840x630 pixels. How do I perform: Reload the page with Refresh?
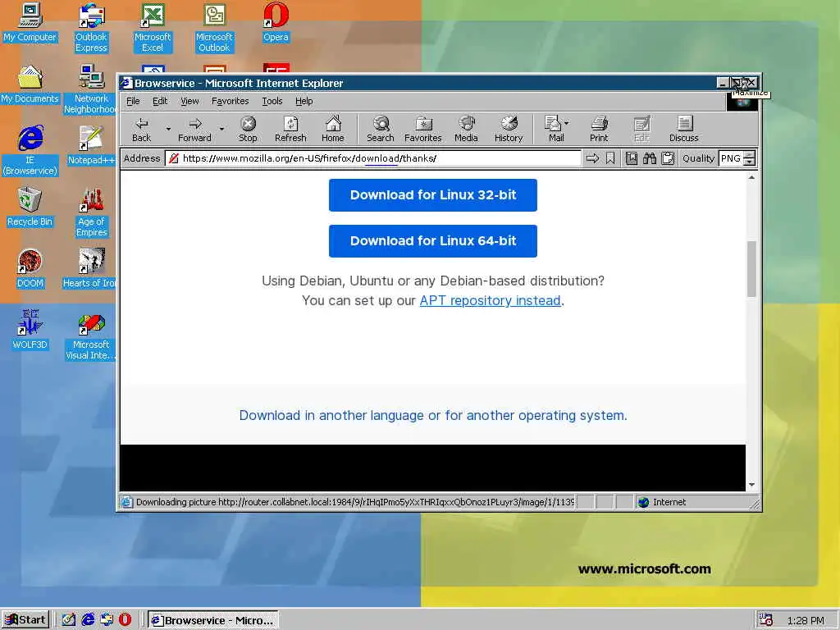(x=290, y=129)
